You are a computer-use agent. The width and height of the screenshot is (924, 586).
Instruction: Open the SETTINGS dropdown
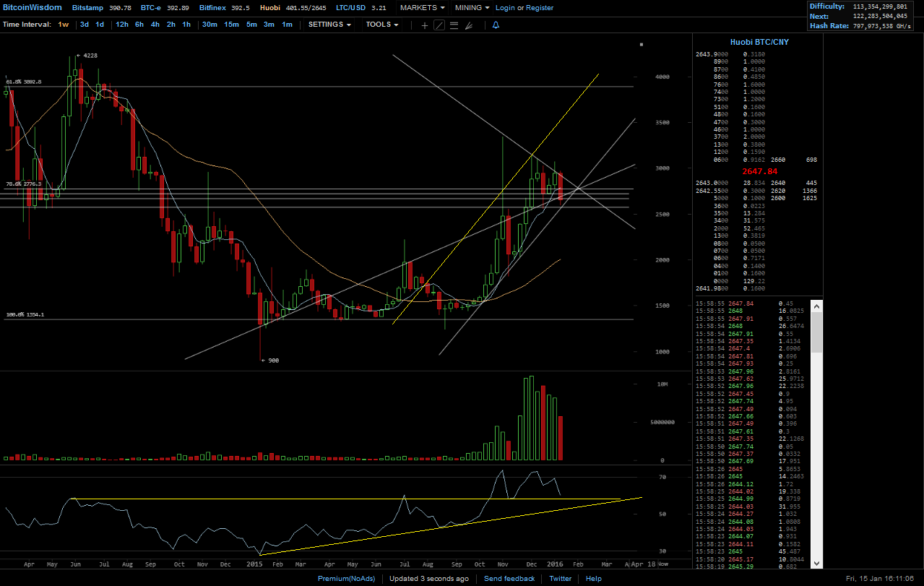(x=329, y=25)
